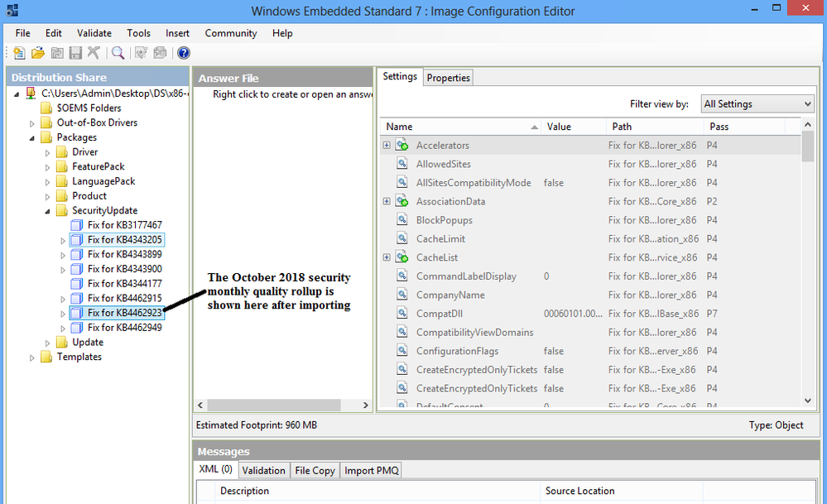Click the Open Answer File folder icon
This screenshot has height=504, width=827.
38,53
